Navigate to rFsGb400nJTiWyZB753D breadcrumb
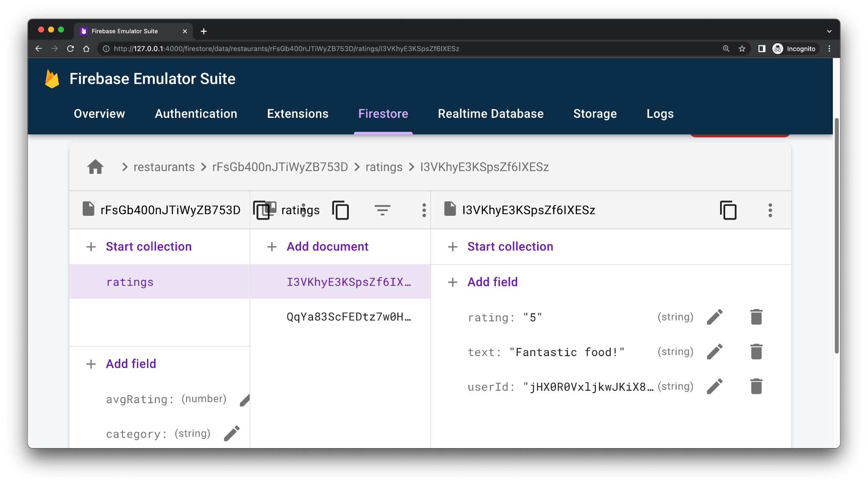Screen dimensions: 868x485 tap(280, 167)
